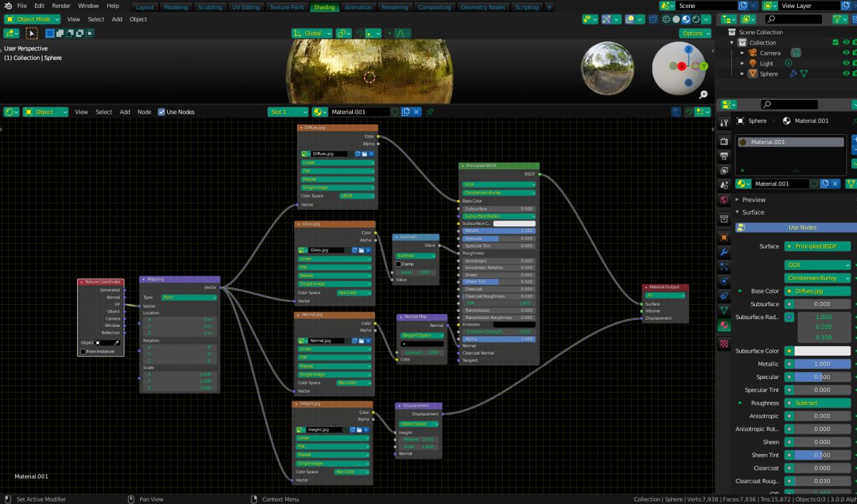Toggle From Instancer on Texture Coordinate node
Image resolution: width=857 pixels, height=504 pixels.
click(x=83, y=351)
